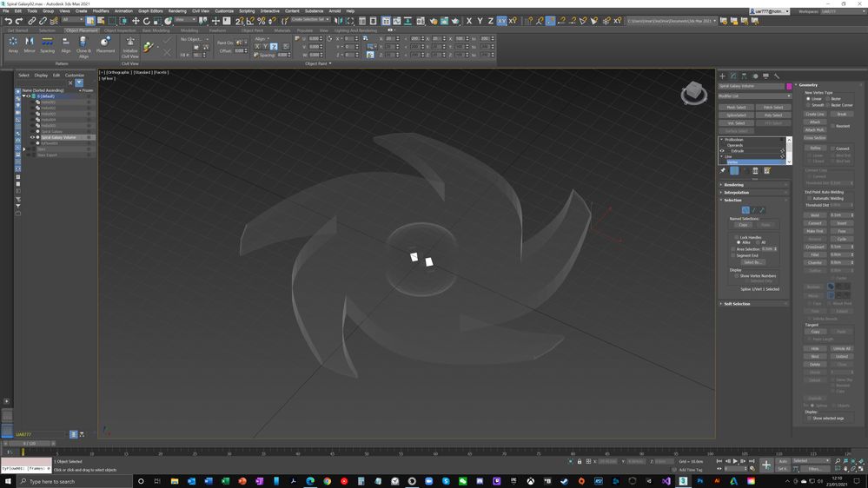This screenshot has height=488, width=868.
Task: Expand the Soft Selection rollout
Action: [755, 304]
